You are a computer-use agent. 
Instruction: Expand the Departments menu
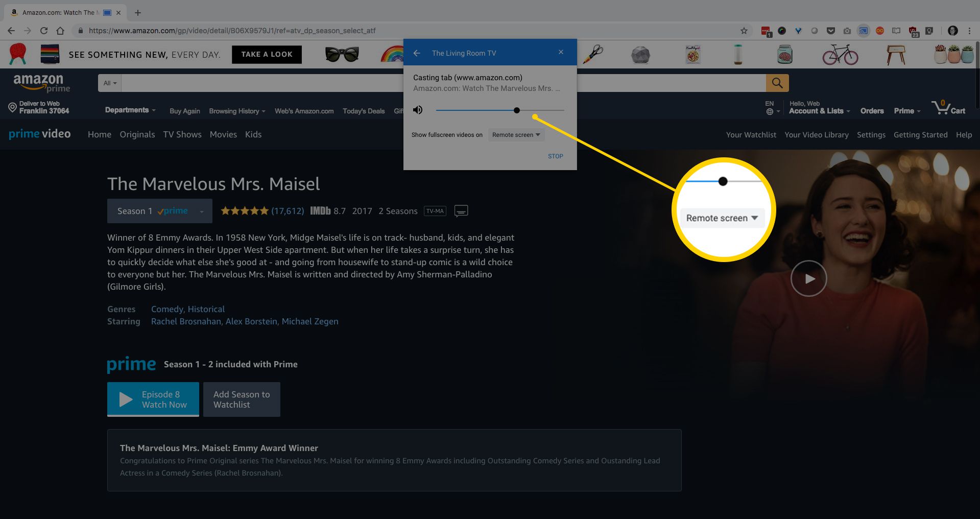coord(130,110)
